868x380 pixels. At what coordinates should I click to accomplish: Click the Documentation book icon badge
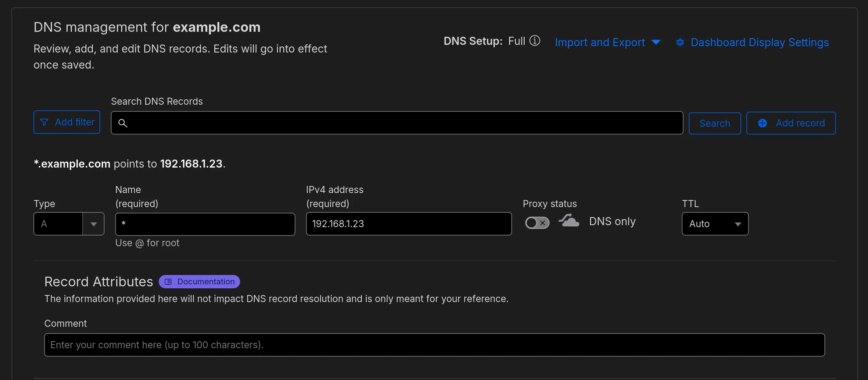click(x=168, y=282)
